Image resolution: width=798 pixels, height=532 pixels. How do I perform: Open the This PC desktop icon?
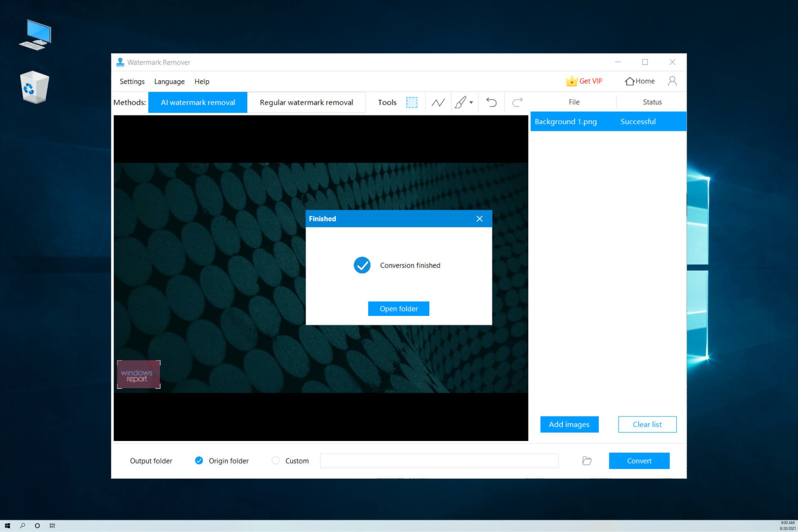pyautogui.click(x=35, y=34)
